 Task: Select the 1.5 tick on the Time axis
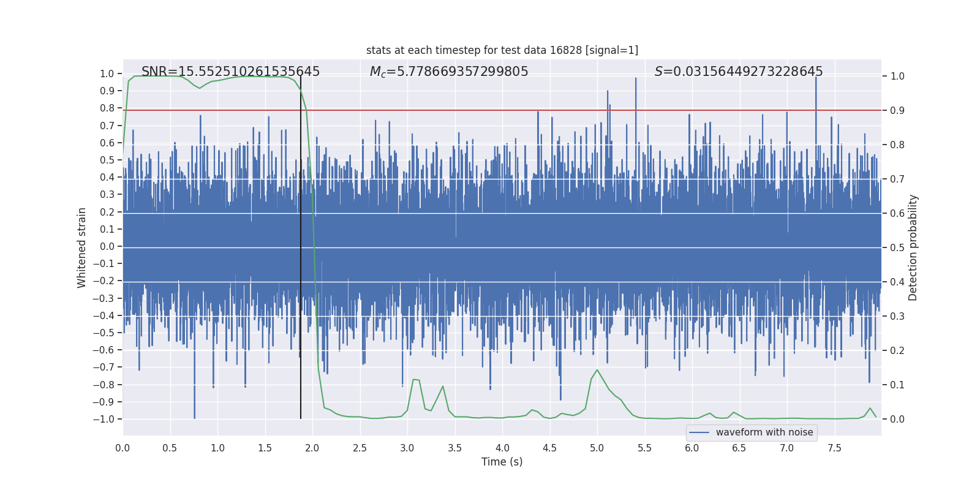[265, 448]
